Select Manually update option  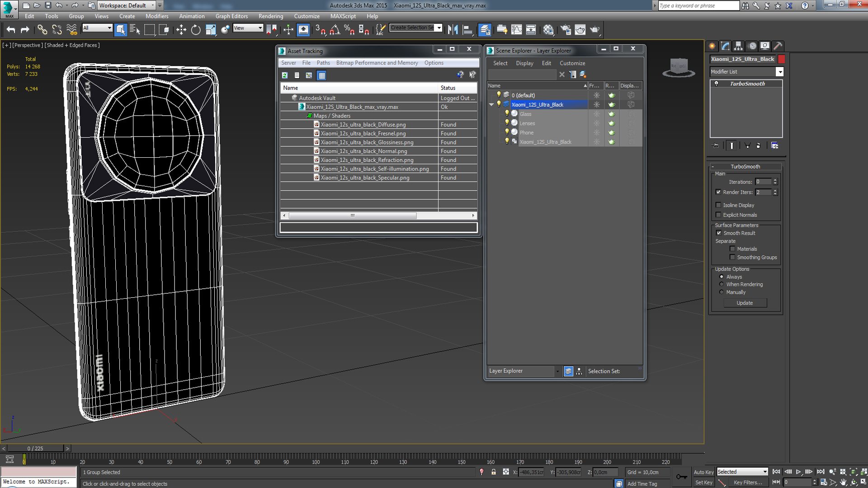click(x=722, y=292)
